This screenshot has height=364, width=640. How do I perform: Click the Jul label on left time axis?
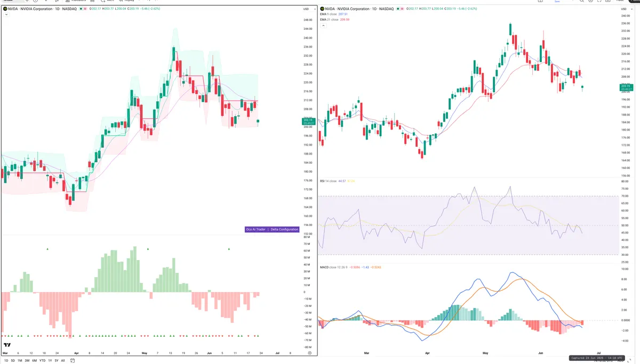277,353
